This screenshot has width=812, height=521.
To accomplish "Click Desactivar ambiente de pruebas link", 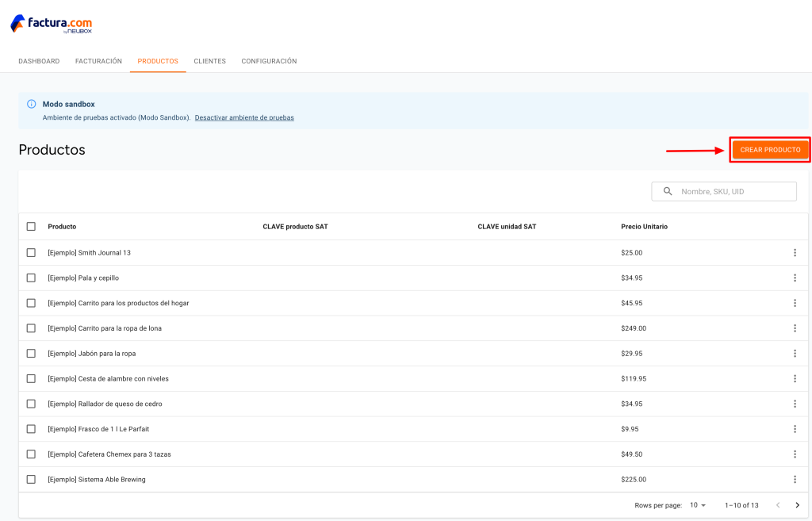I will click(x=244, y=117).
